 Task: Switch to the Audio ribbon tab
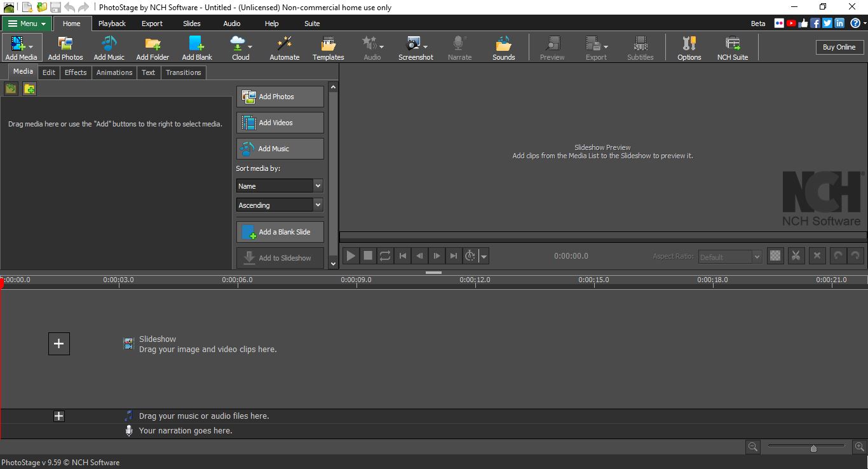click(232, 24)
